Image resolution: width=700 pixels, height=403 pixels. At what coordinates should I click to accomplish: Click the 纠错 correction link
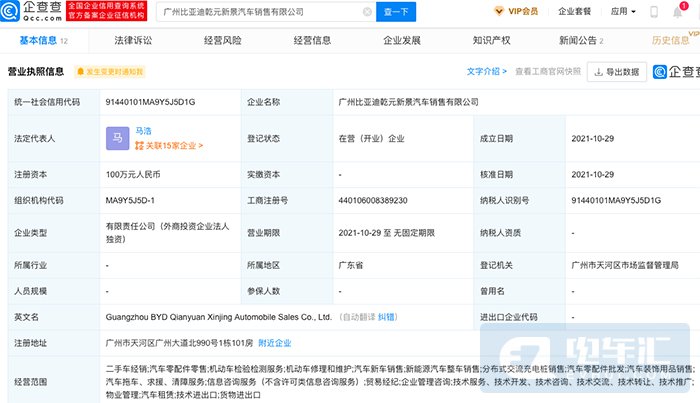click(386, 317)
